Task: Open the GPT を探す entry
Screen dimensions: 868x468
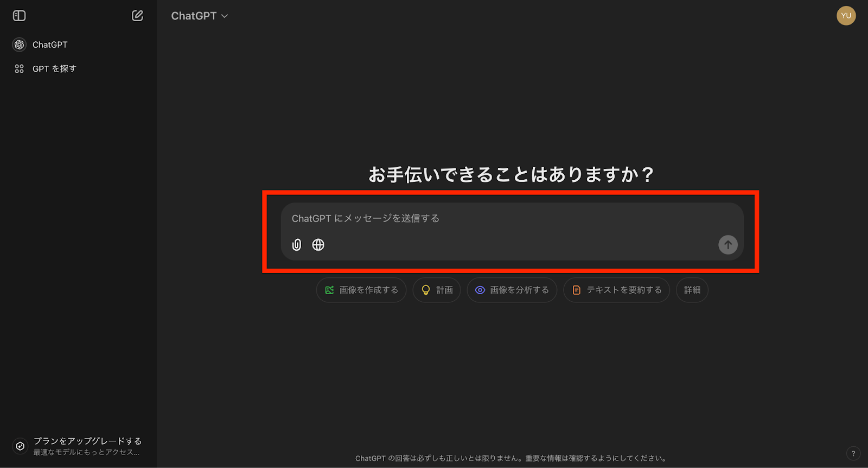Action: (78, 68)
